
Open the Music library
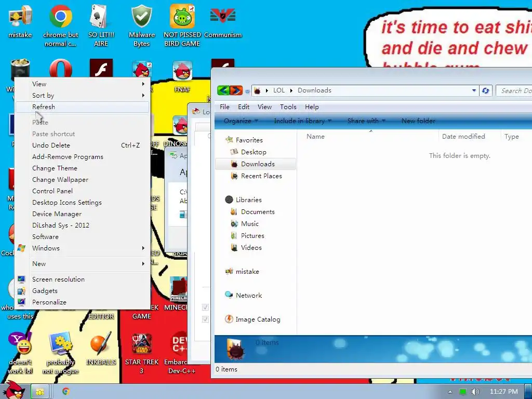pos(250,223)
